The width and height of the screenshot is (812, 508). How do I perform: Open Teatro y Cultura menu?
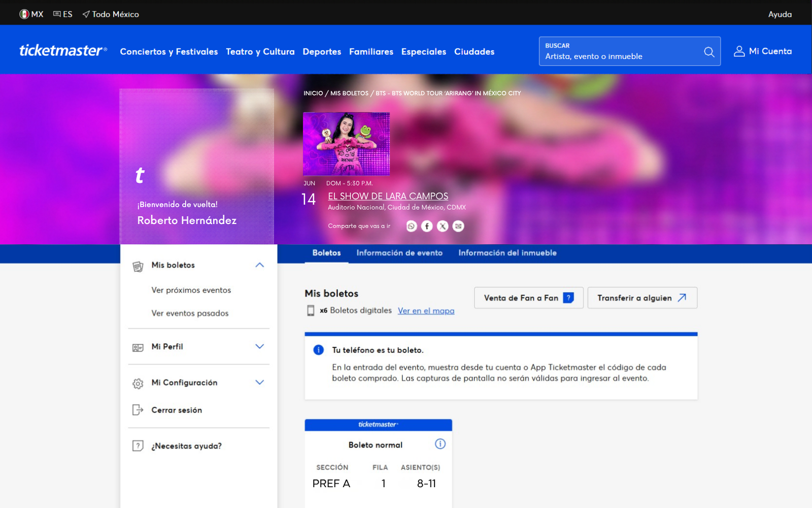pyautogui.click(x=260, y=52)
